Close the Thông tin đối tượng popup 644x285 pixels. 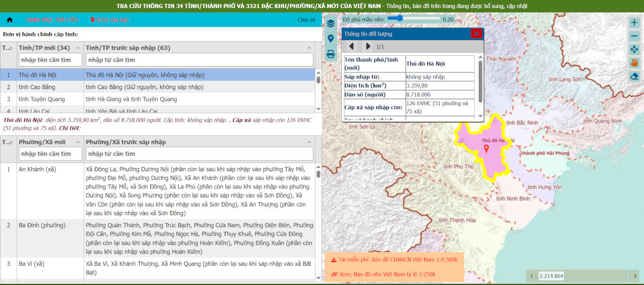[x=476, y=33]
